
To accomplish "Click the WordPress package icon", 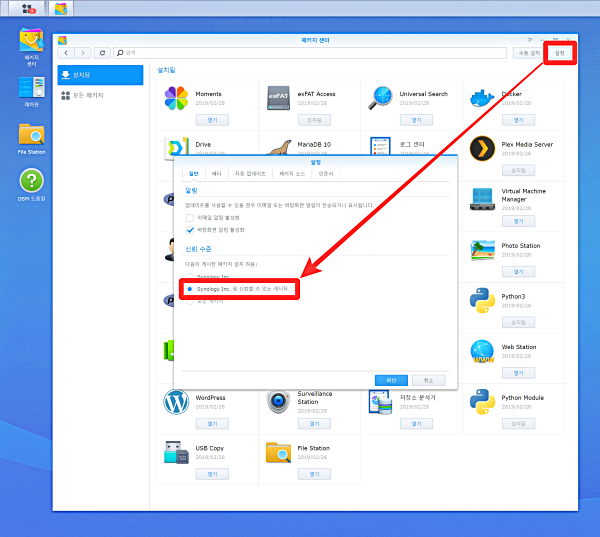I will tap(176, 402).
